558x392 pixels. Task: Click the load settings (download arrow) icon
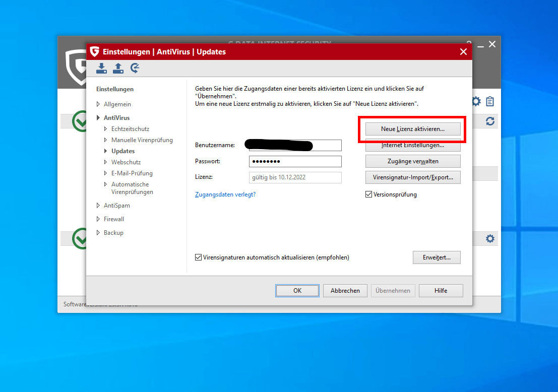tap(101, 69)
